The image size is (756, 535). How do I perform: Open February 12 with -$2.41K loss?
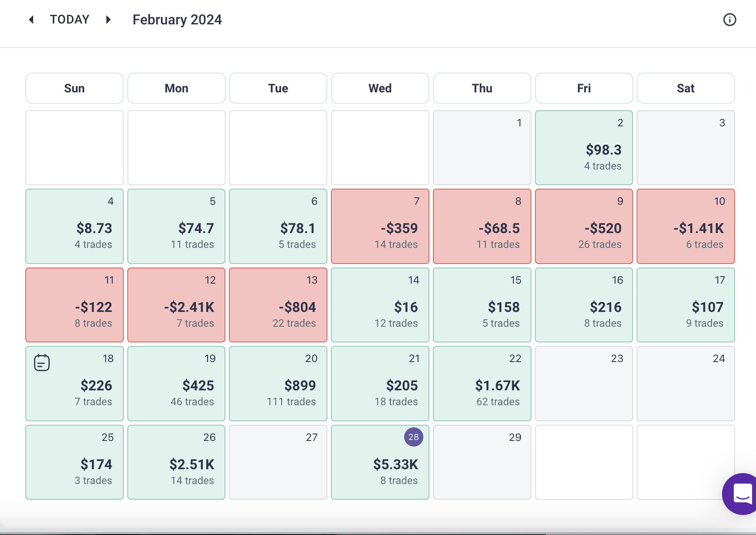[x=176, y=305]
